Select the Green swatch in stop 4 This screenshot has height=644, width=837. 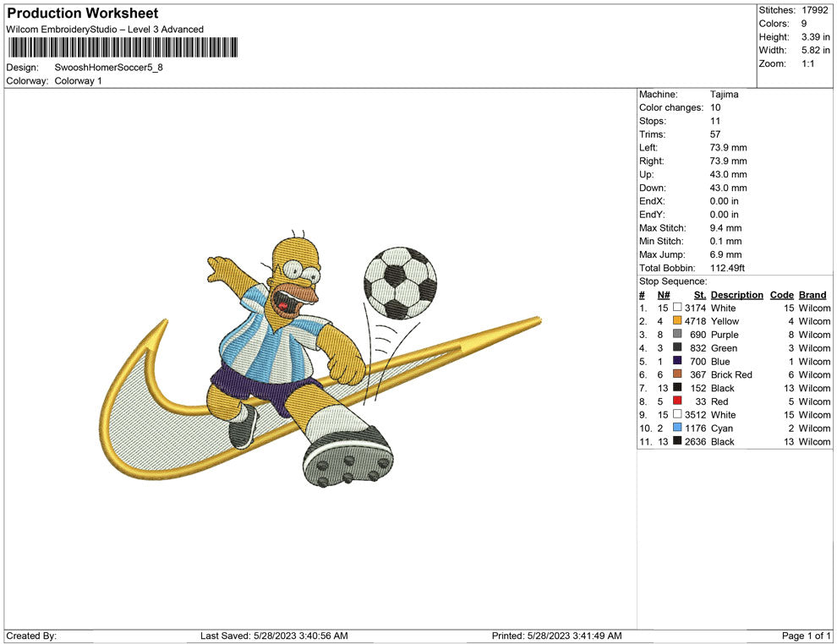pos(677,347)
